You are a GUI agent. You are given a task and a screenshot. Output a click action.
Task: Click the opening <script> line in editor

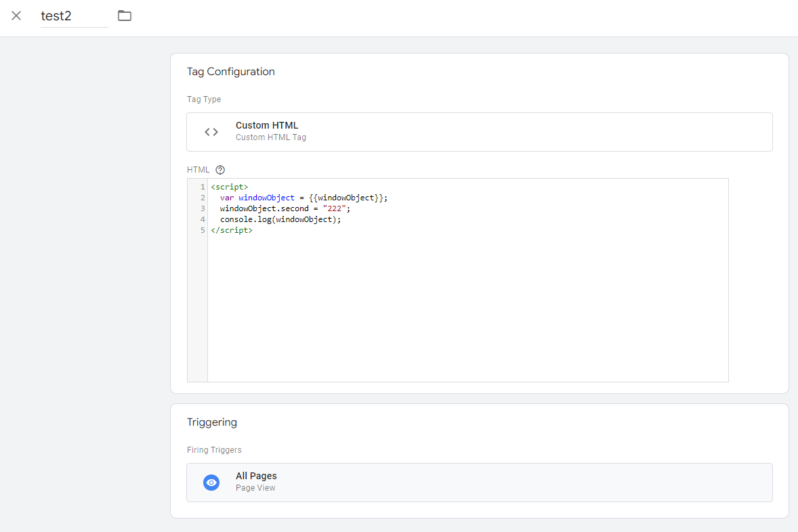[230, 187]
